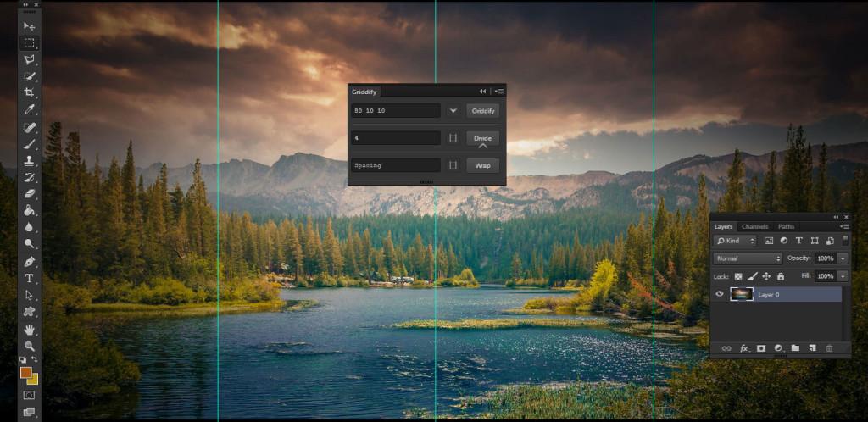The width and height of the screenshot is (868, 422).
Task: Open the Layers panel flyout menu
Action: tap(843, 227)
